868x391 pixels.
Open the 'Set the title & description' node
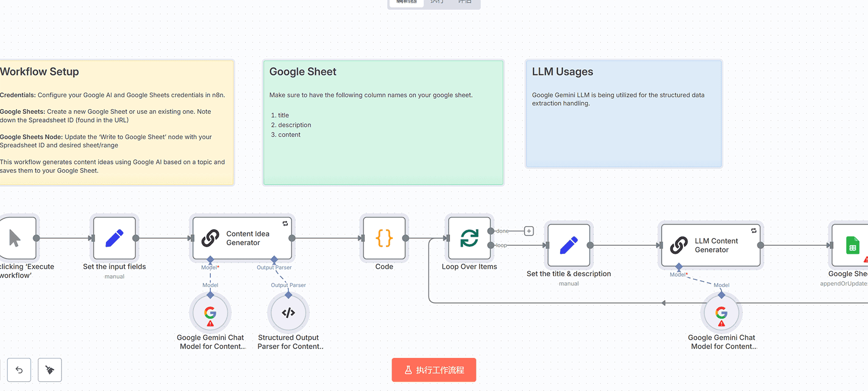(568, 245)
